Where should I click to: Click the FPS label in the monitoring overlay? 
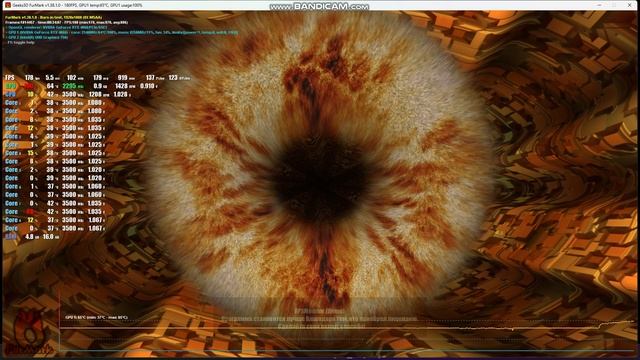(10, 78)
